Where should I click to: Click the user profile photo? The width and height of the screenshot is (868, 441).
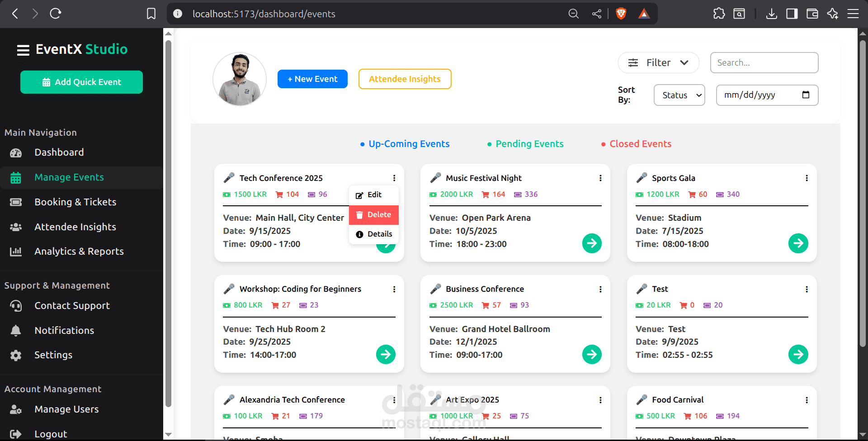tap(240, 79)
